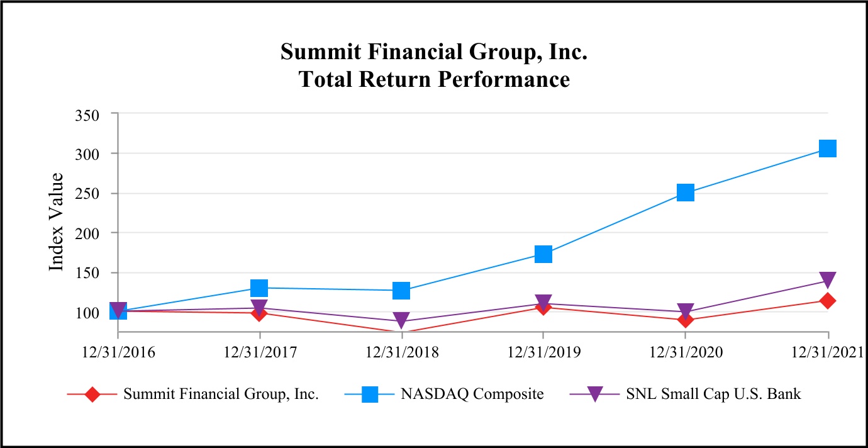
Task: Click Summit diamond marker at 12/31/2020
Action: 686,320
